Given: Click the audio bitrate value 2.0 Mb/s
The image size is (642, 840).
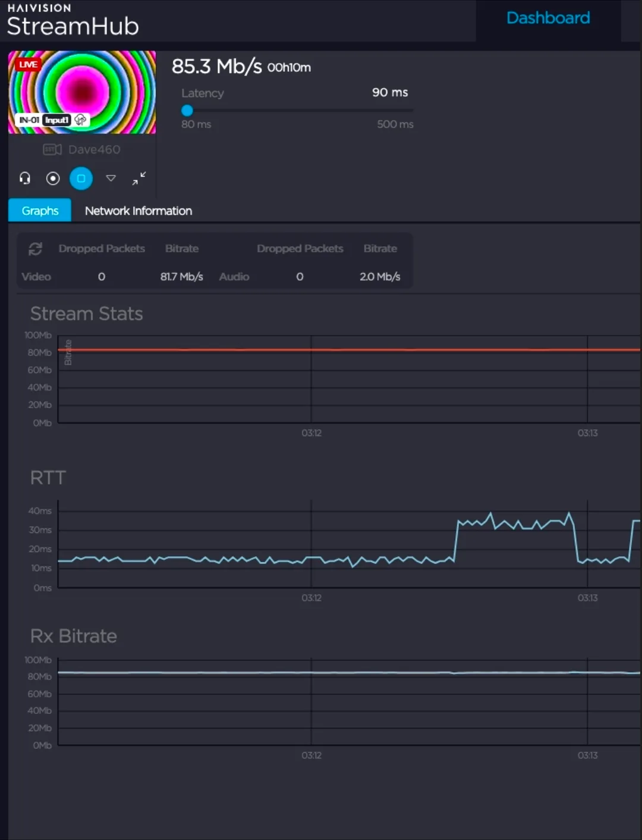Looking at the screenshot, I should point(380,277).
